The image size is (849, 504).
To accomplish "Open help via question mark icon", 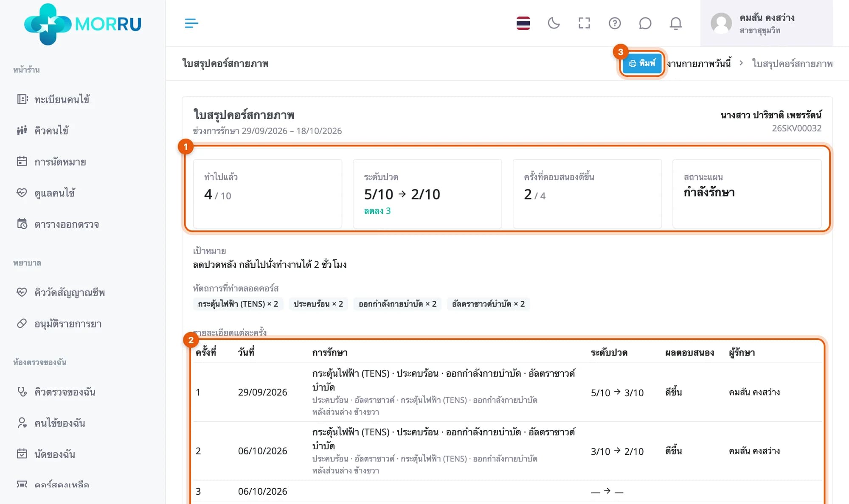I will pyautogui.click(x=615, y=23).
